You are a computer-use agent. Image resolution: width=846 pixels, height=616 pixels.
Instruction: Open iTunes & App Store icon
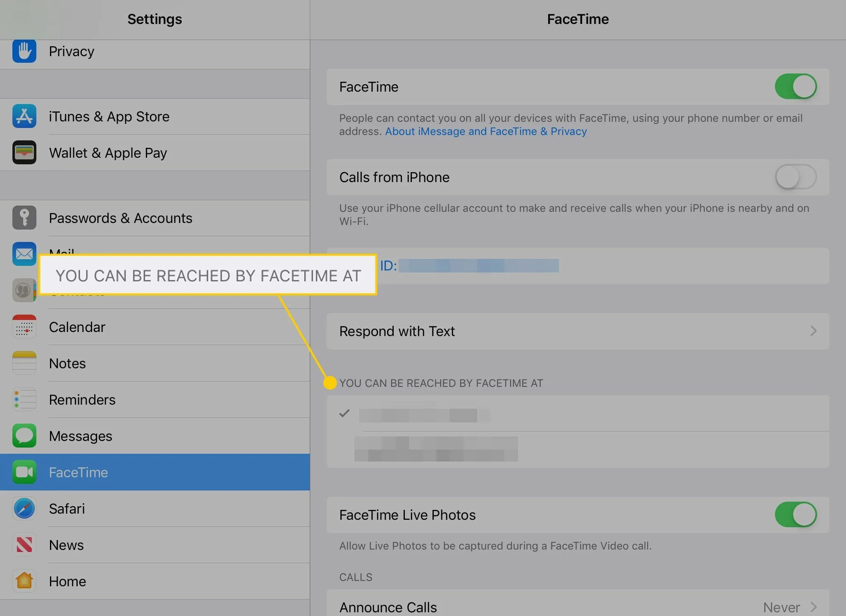tap(24, 116)
